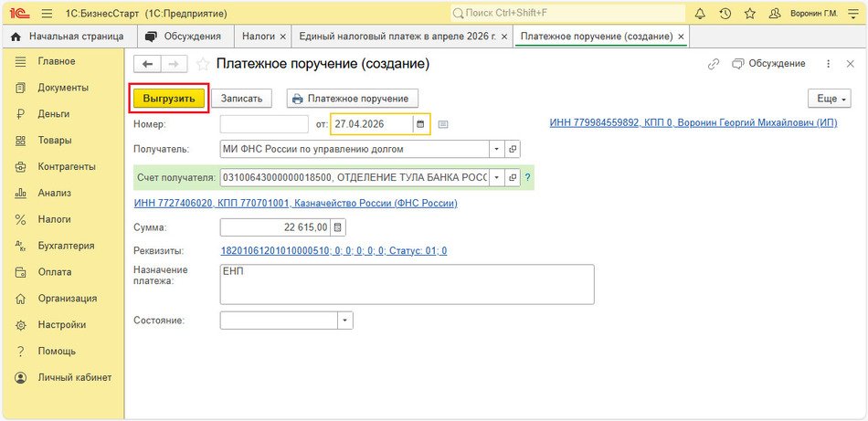Close the Единый налоговый платеж tab
868x421 pixels.
pos(504,37)
